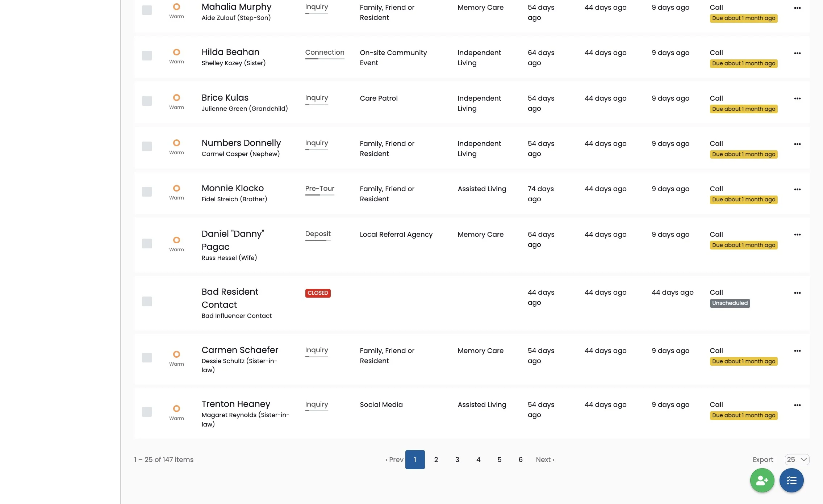Go to page 2
The image size is (823, 504).
click(x=436, y=459)
